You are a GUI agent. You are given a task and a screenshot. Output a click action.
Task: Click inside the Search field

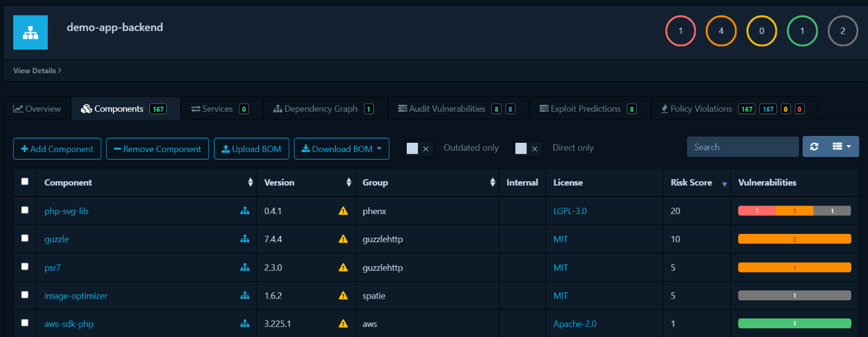742,147
